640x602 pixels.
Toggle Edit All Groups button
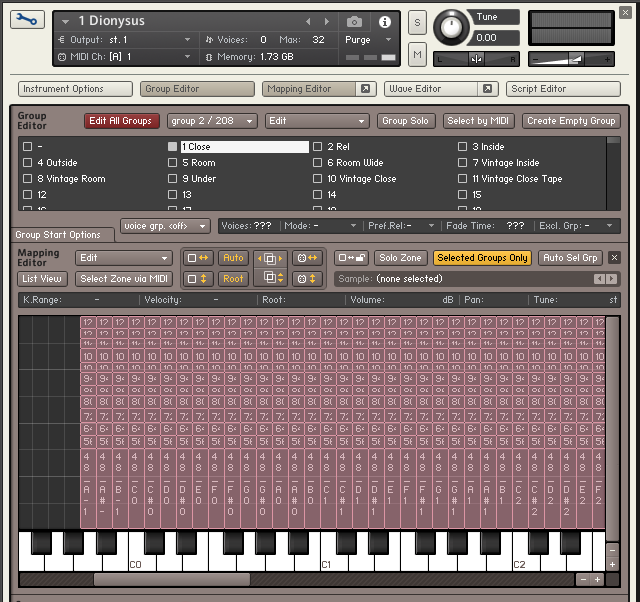point(121,121)
